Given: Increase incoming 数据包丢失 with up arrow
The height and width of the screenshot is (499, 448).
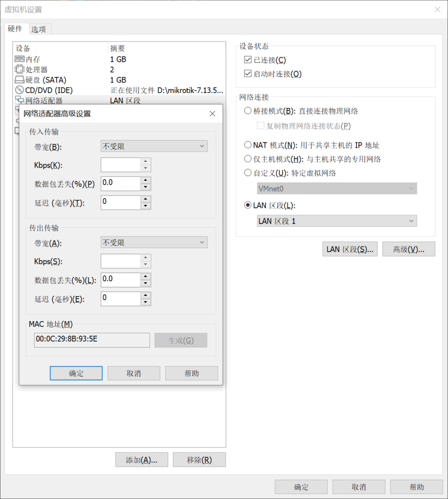Looking at the screenshot, I should click(146, 180).
